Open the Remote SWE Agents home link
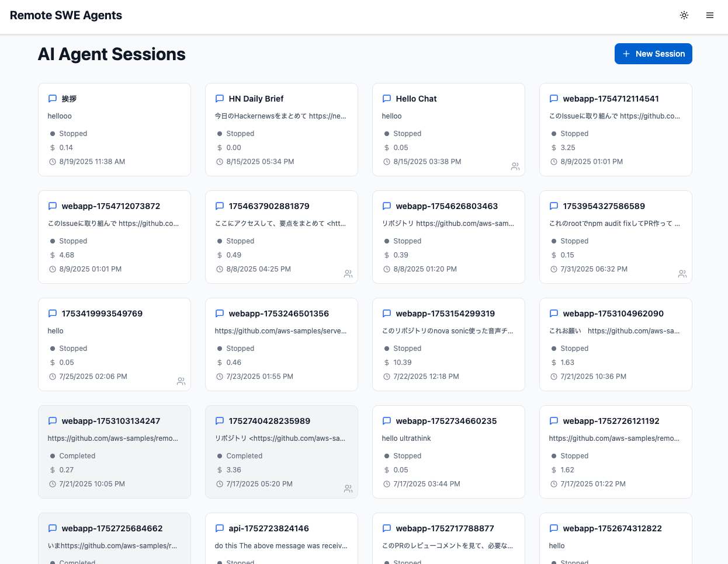Viewport: 728px width, 564px height. pyautogui.click(x=66, y=15)
